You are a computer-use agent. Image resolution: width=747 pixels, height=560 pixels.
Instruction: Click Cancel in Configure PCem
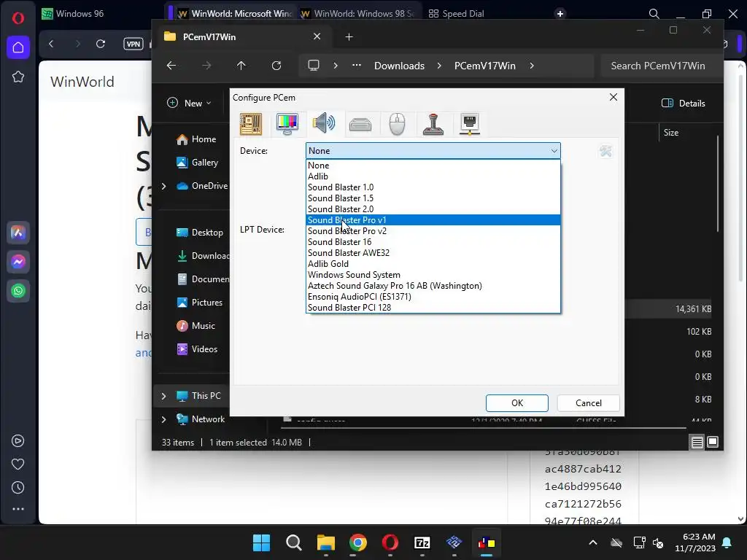tap(589, 402)
